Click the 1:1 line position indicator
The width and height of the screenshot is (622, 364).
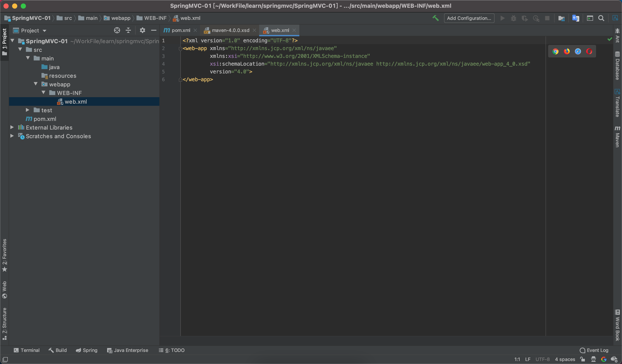pos(517,359)
